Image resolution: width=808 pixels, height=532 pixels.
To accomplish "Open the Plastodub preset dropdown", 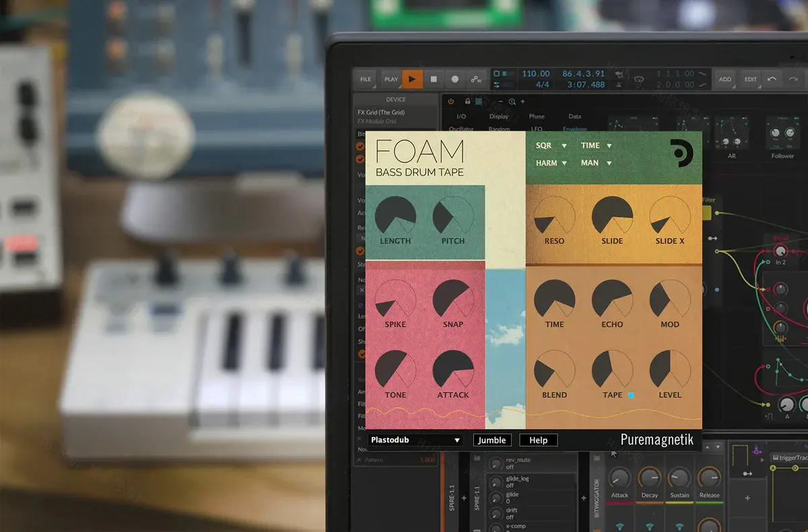I will click(x=414, y=439).
